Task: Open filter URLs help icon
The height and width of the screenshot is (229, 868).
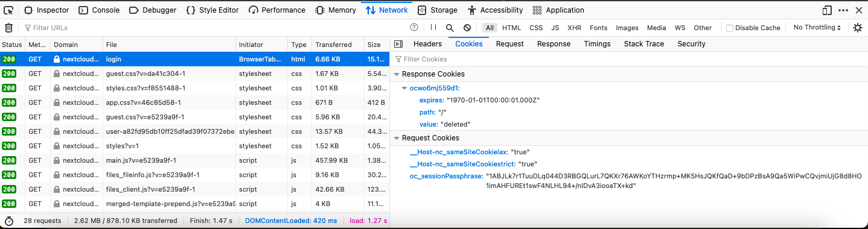Action: pyautogui.click(x=414, y=28)
